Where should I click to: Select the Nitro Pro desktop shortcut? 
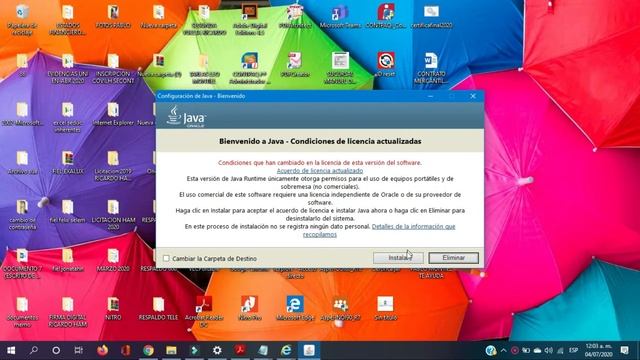[x=249, y=309]
